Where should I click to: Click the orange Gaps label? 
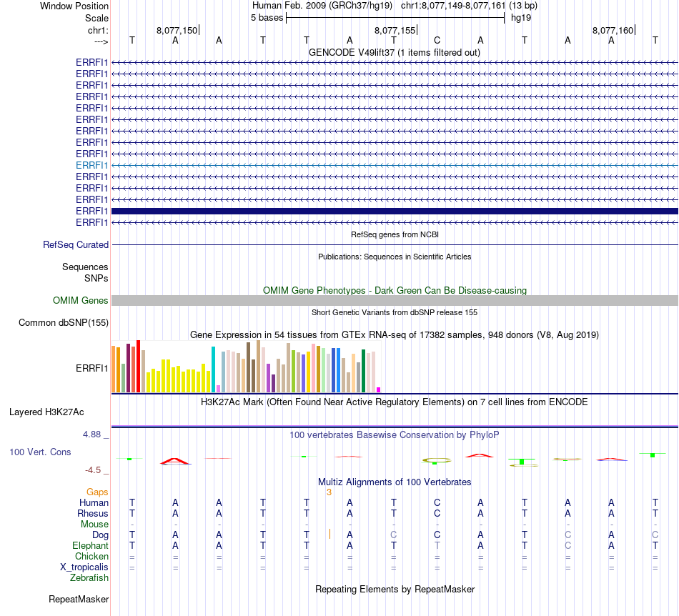[x=97, y=492]
